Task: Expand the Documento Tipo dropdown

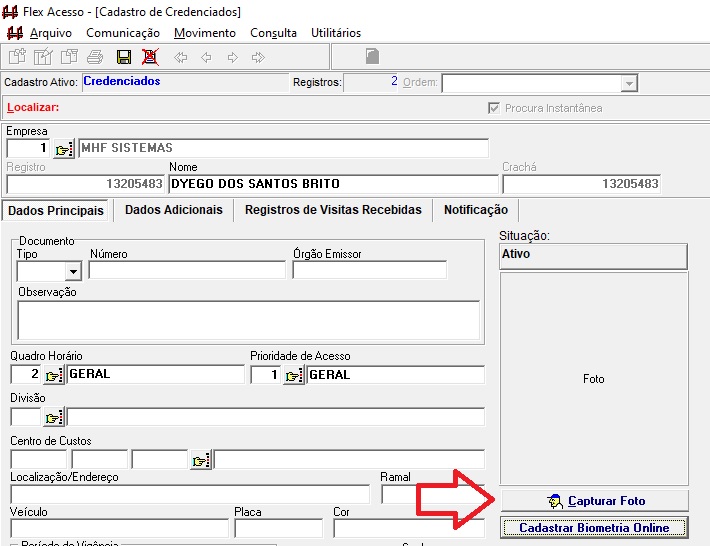Action: 73,272
